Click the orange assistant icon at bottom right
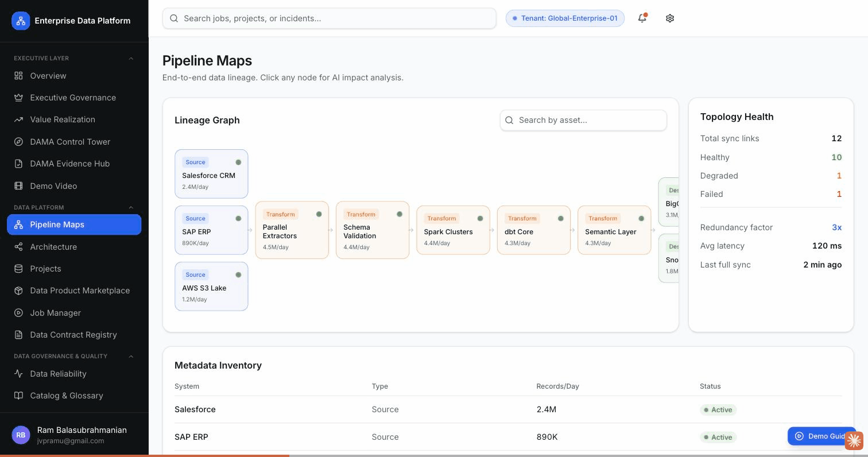The height and width of the screenshot is (457, 868). coord(854,440)
